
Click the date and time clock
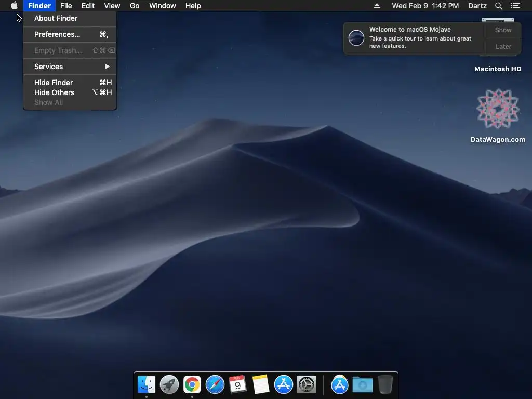(x=425, y=6)
